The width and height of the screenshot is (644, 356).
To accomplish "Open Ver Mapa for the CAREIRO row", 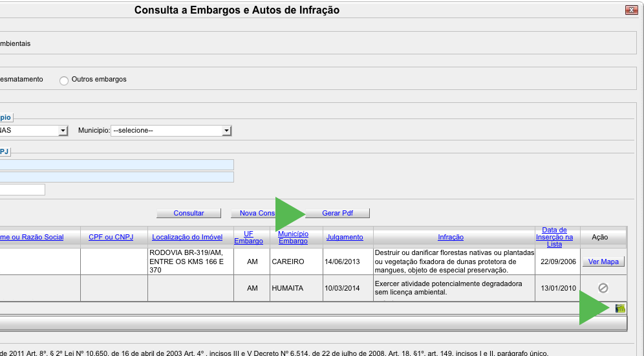I will tap(603, 262).
